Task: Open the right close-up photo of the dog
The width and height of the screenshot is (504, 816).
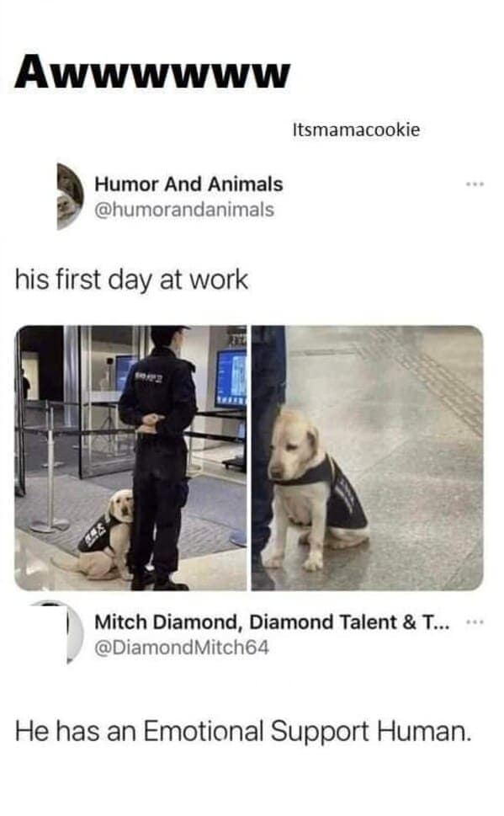Action: (368, 458)
